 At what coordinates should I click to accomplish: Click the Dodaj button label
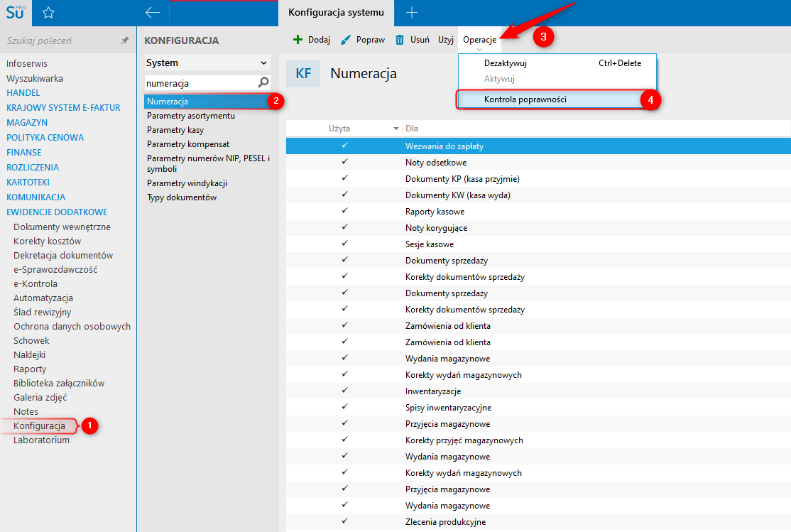point(320,39)
